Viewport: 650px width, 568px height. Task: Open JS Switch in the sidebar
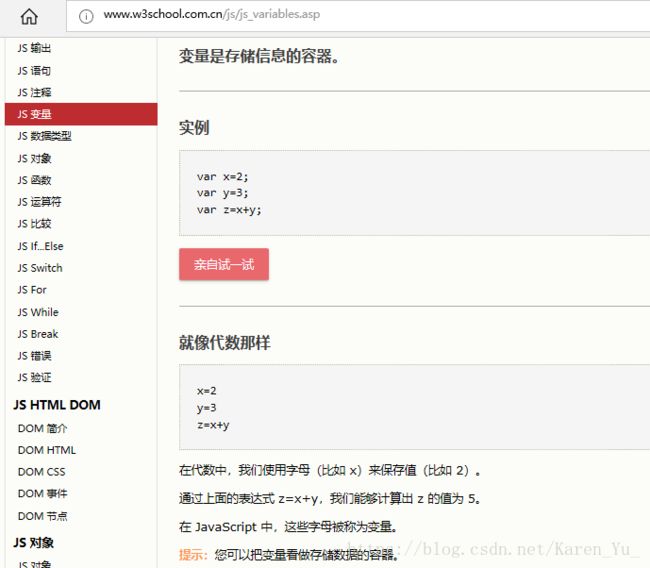[40, 268]
